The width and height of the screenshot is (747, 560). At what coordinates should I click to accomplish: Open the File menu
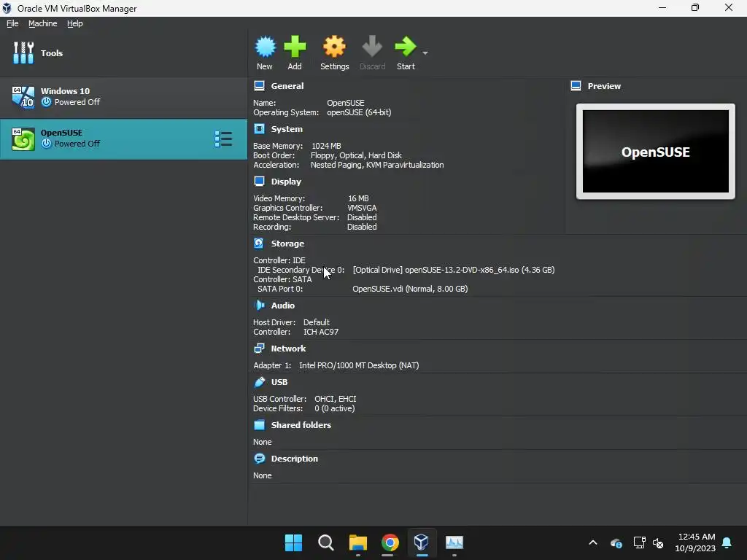(x=12, y=23)
